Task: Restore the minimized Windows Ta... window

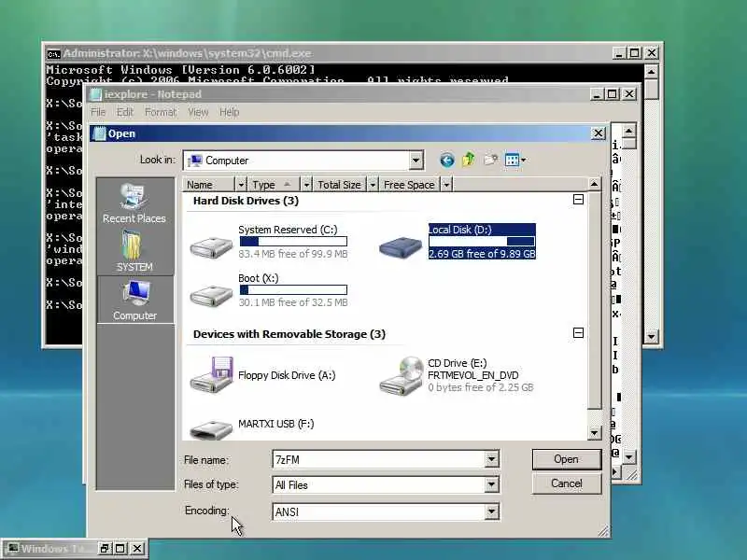Action: pos(105,549)
